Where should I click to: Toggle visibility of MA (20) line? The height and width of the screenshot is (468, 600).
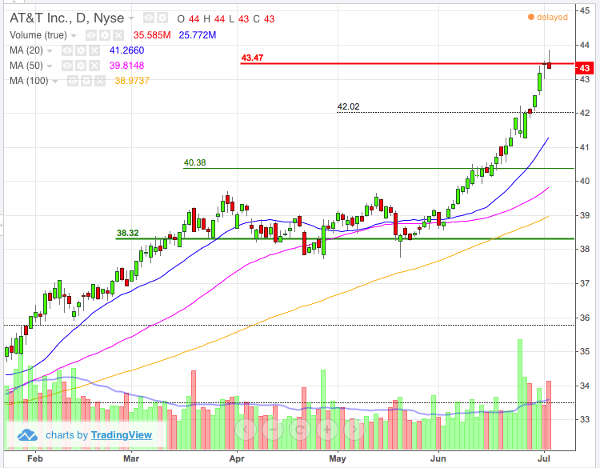[x=67, y=51]
